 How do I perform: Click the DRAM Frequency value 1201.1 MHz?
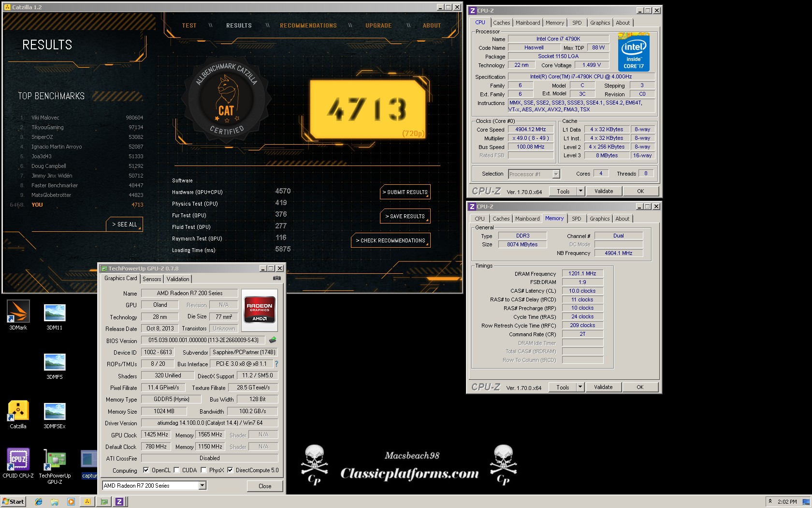[x=582, y=273]
